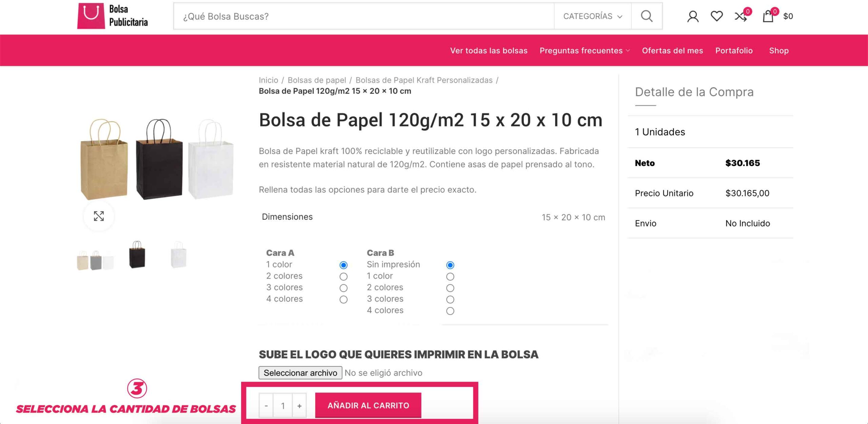Focus the ¿Qué Bolsa Buscas? search field

pos(364,16)
